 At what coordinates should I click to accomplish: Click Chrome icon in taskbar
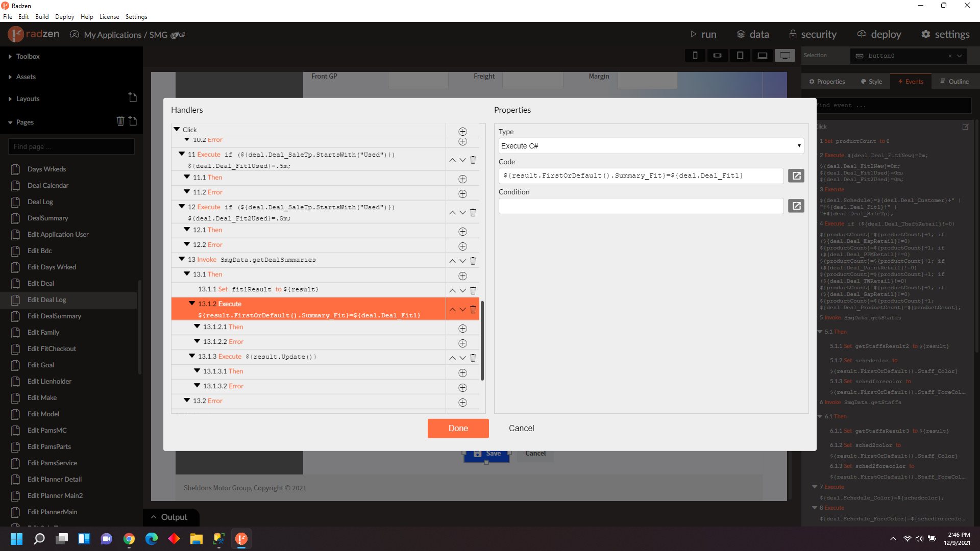click(x=129, y=539)
